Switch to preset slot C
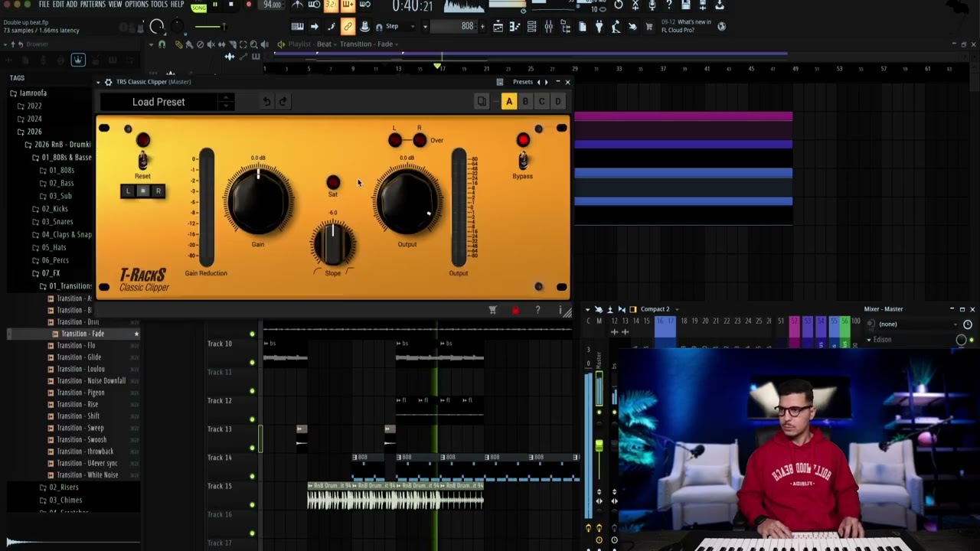 (x=541, y=101)
